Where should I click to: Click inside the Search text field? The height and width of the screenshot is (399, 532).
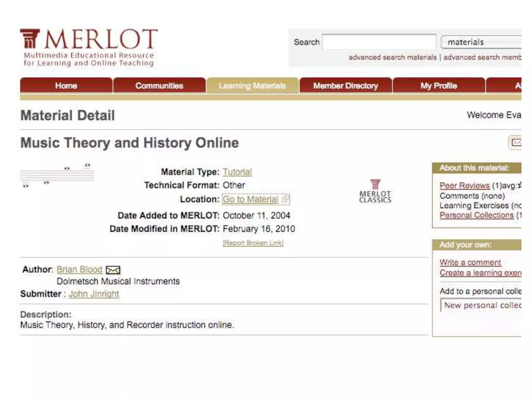(x=379, y=42)
